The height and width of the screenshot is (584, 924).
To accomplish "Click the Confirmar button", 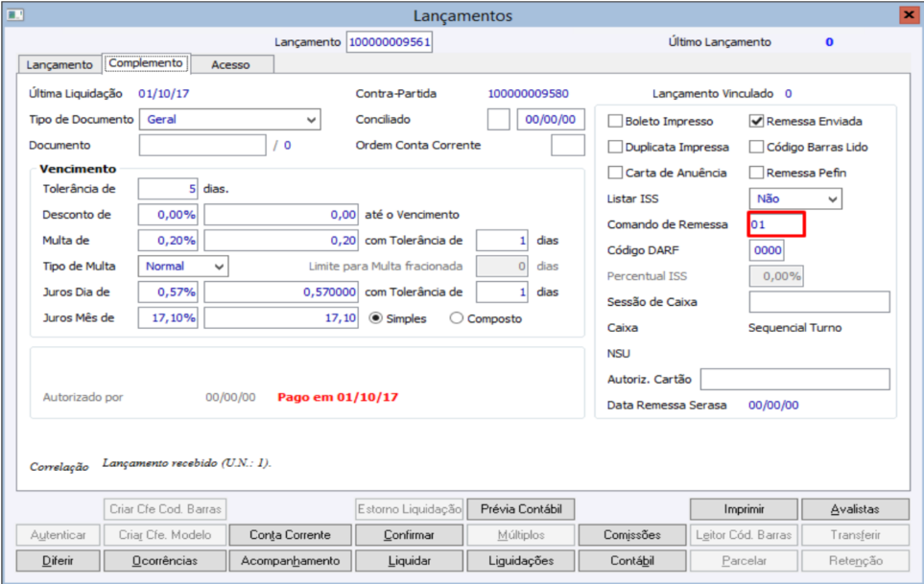I will 409,535.
